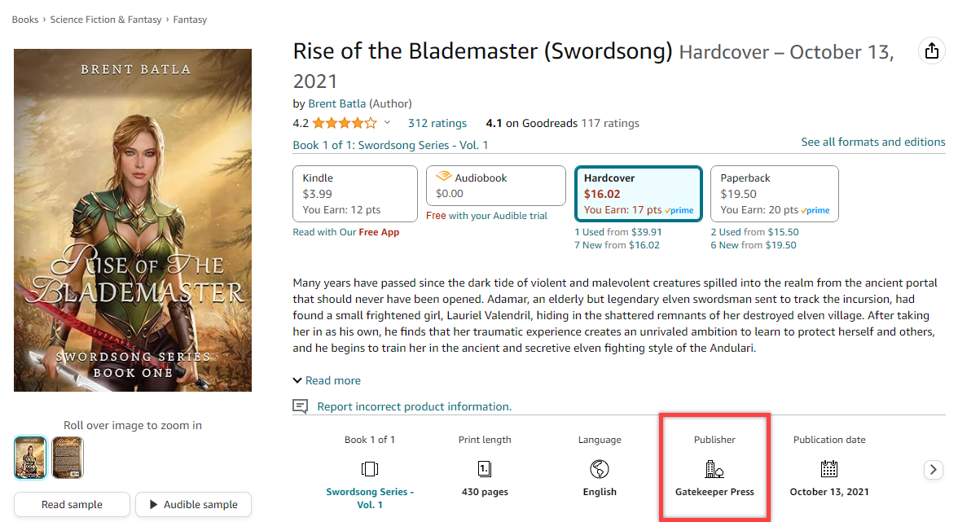
Task: Open the 312 ratings link
Action: [437, 124]
